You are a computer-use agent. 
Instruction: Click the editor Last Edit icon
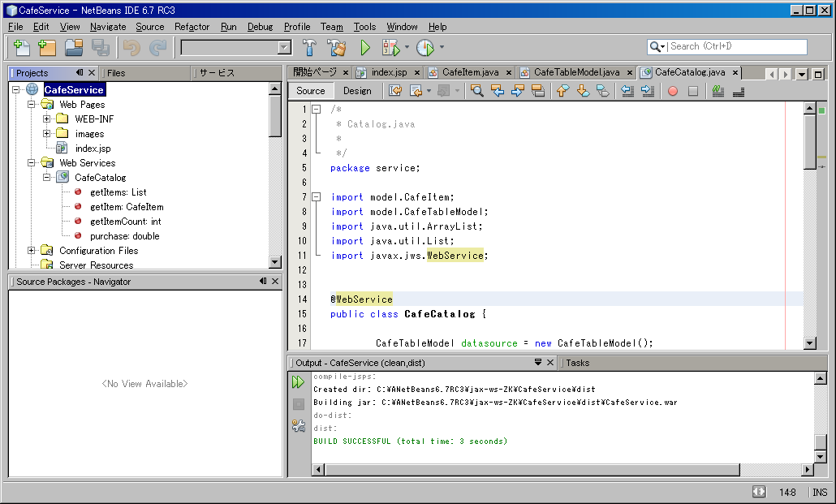pyautogui.click(x=395, y=91)
